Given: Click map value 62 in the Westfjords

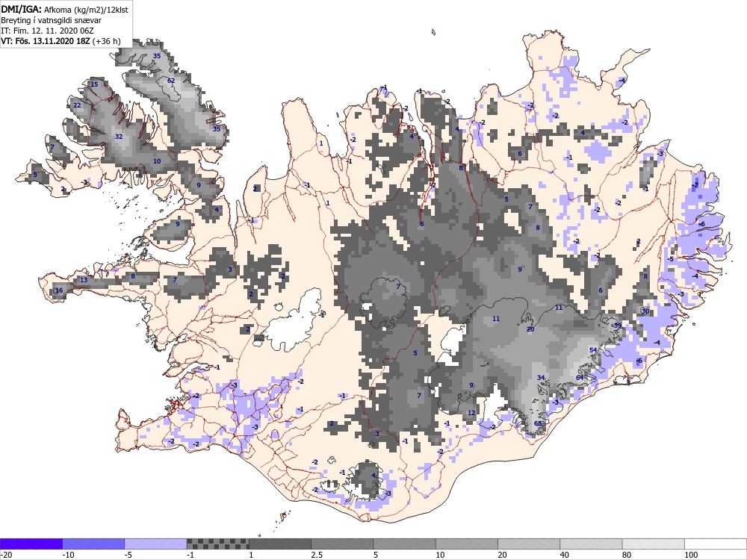Looking at the screenshot, I should pyautogui.click(x=171, y=81).
